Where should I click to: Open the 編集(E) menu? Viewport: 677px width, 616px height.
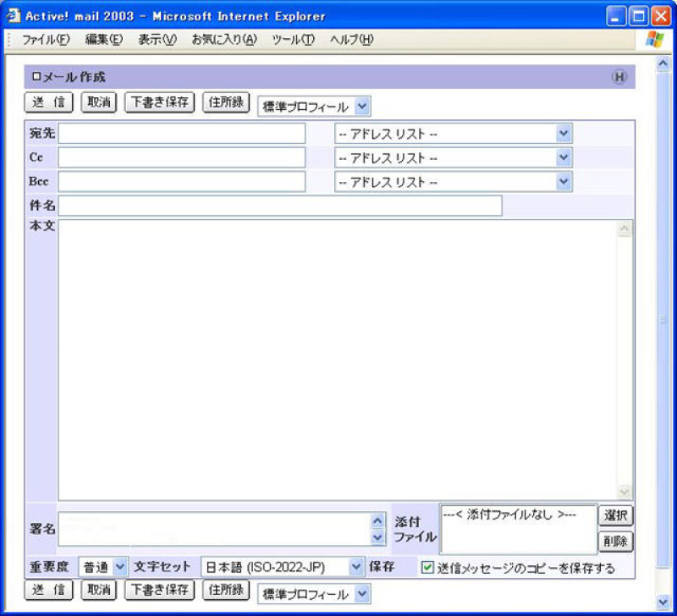[x=103, y=40]
